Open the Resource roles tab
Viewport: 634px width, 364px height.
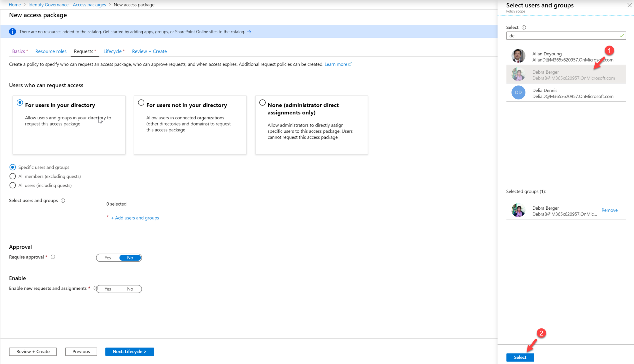click(51, 51)
